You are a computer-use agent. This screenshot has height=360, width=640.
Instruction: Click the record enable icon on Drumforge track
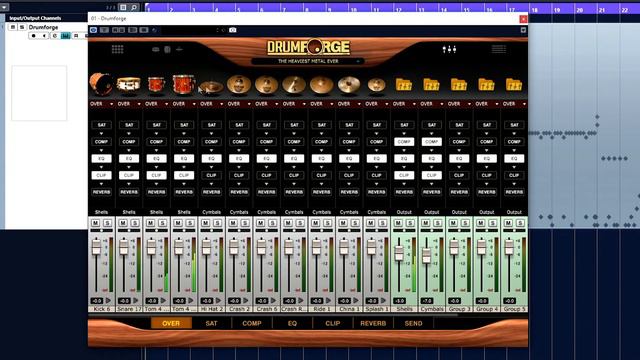point(33,36)
